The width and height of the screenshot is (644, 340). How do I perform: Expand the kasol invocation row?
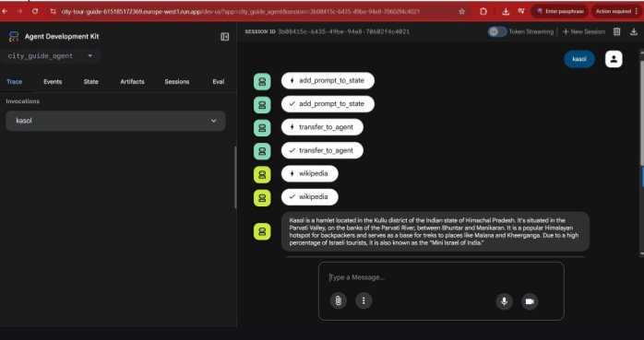click(x=116, y=121)
